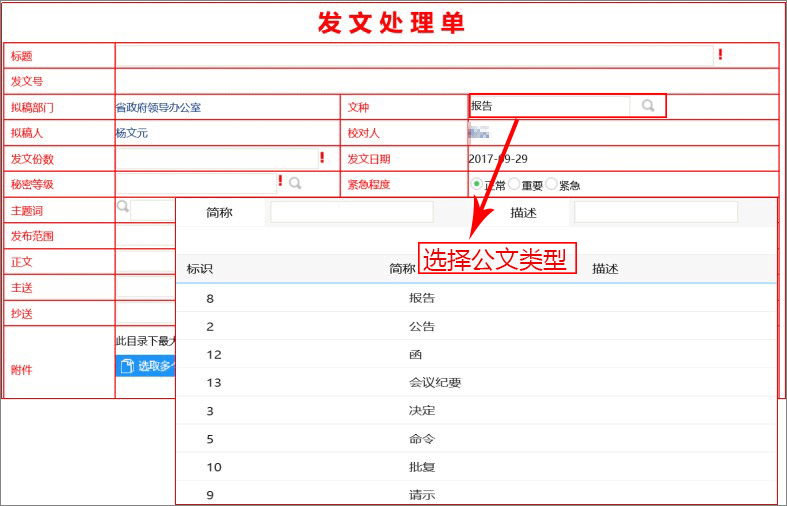Choose the 批复 document type row
The image size is (787, 506).
click(476, 467)
